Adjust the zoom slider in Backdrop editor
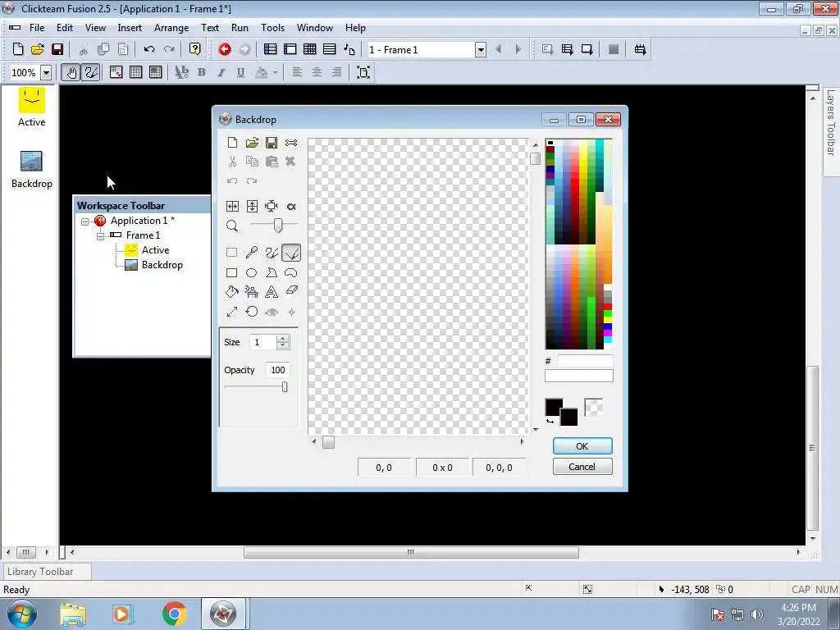Viewport: 840px width, 630px height. click(x=278, y=225)
